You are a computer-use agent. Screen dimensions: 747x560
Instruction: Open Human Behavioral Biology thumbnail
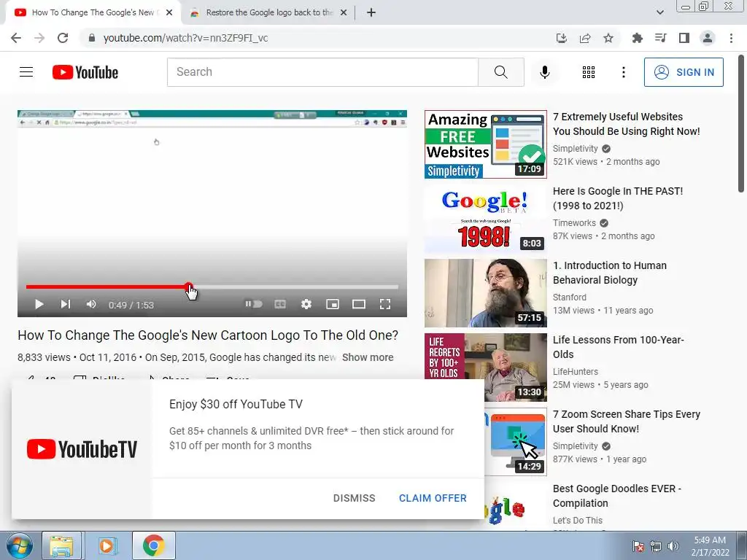(485, 293)
